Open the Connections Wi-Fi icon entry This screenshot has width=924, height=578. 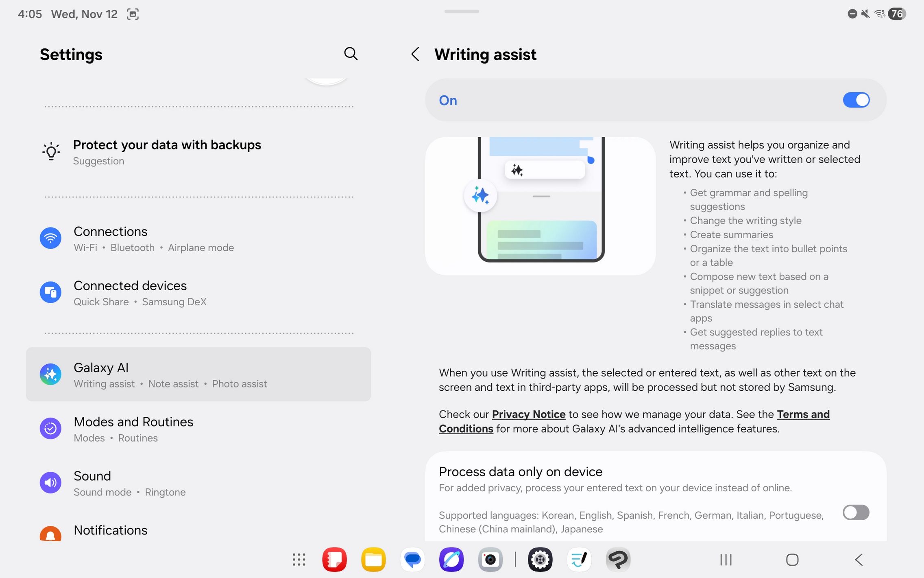click(50, 238)
